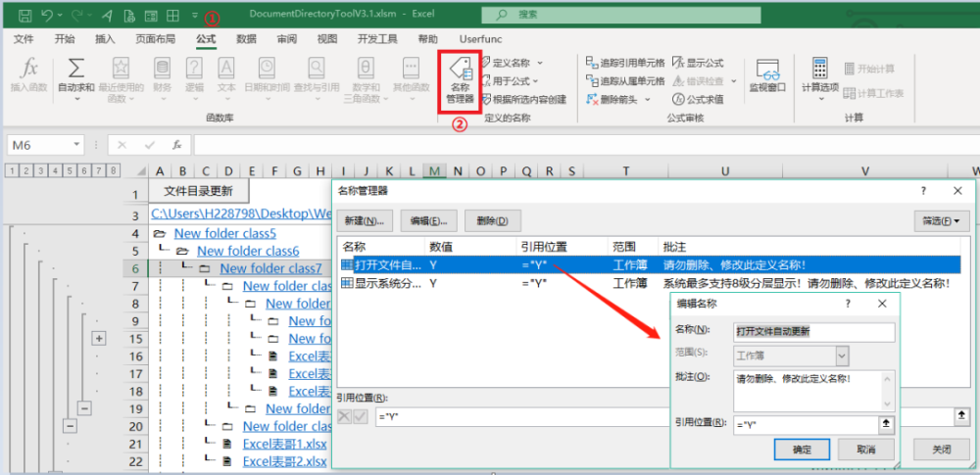Click the comment box scrollbar in Edit Name
Image resolution: width=980 pixels, height=475 pixels.
coord(886,391)
